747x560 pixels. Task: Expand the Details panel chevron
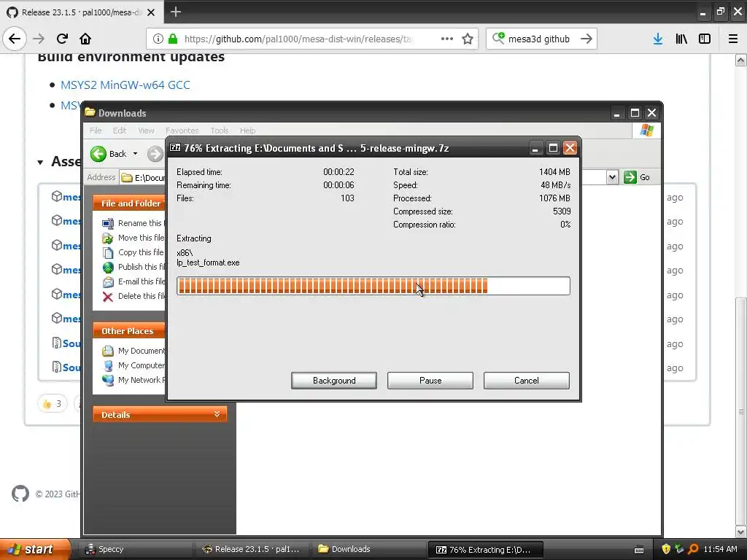(x=217, y=414)
